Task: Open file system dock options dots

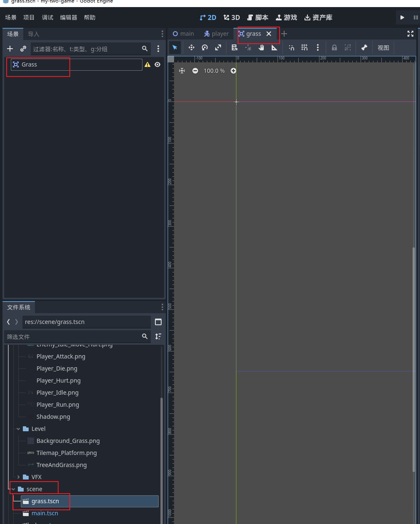Action: point(162,307)
